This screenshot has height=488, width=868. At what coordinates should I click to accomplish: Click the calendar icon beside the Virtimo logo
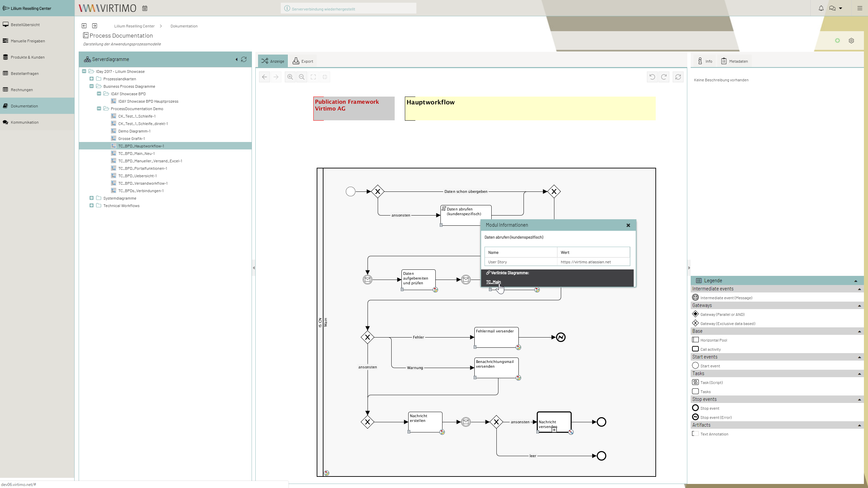tap(145, 8)
